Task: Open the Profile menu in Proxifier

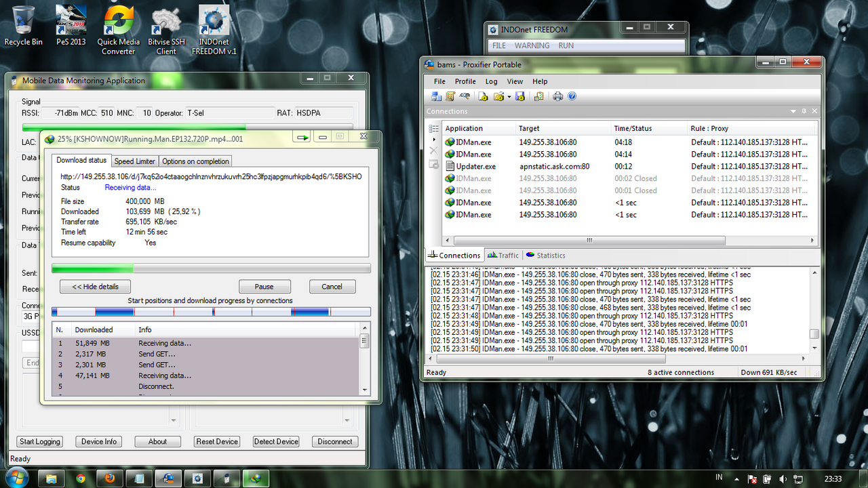Action: click(465, 81)
